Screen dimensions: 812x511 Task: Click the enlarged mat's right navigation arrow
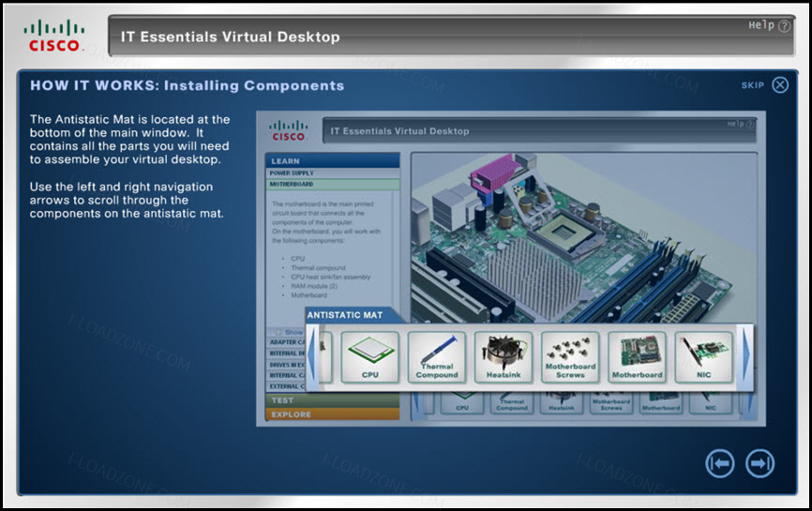tap(745, 356)
